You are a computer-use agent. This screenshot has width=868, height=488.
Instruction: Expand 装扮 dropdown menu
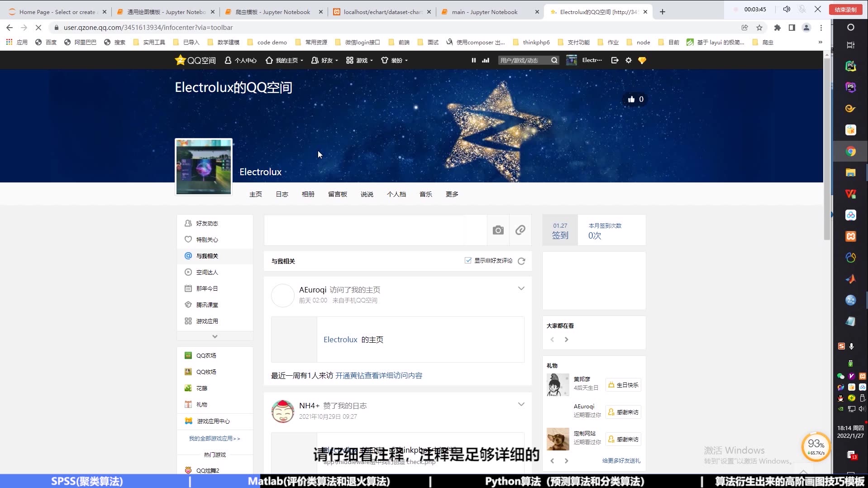tap(394, 60)
